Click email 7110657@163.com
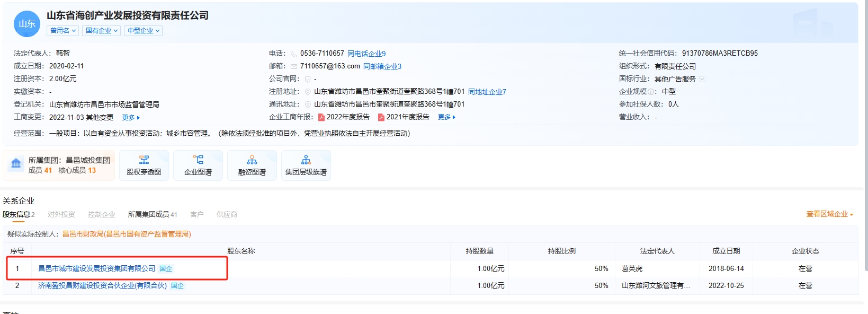868x314 pixels. point(330,66)
